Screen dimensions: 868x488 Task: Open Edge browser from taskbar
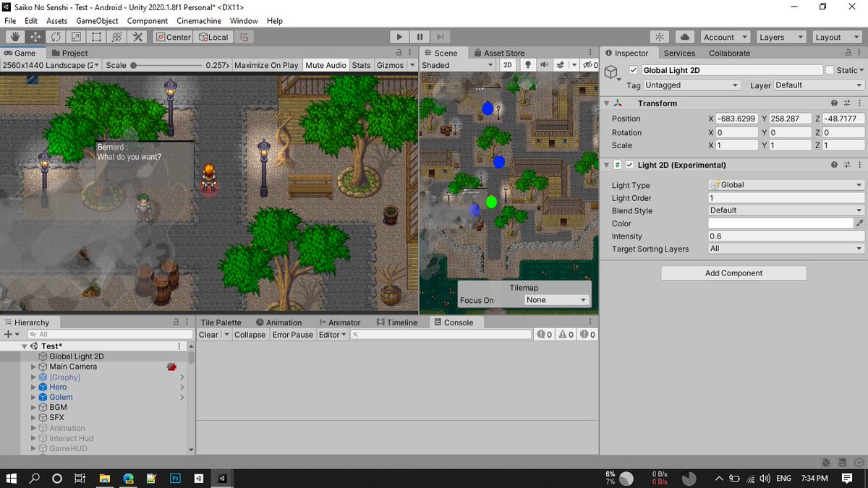coord(128,479)
